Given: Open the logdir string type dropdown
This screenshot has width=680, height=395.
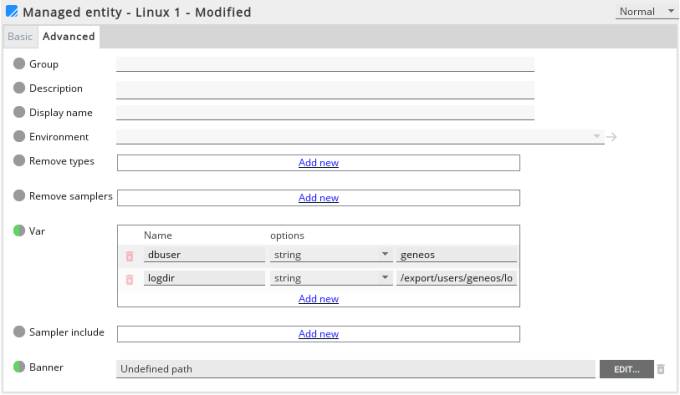Looking at the screenshot, I should pos(330,278).
